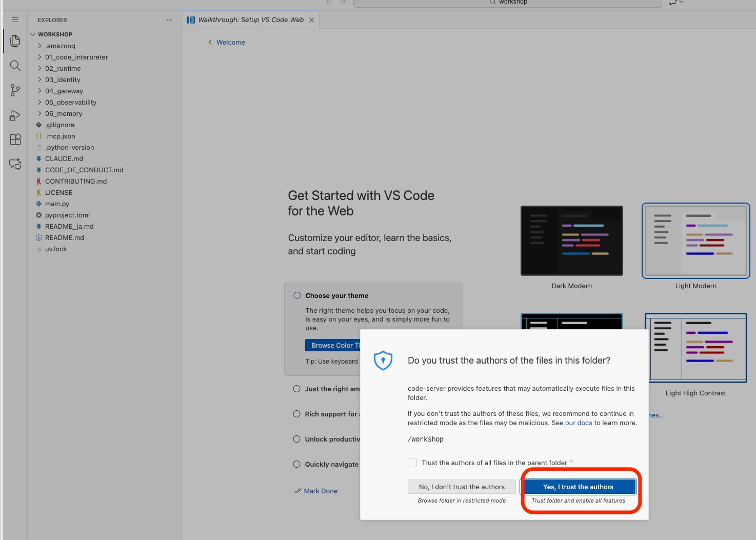Select the 'Quickly navigate' step radio
Screen dimensions: 756x540
296,464
